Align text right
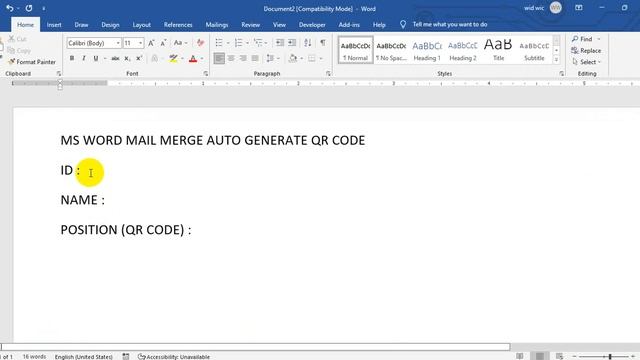The height and width of the screenshot is (360, 640). click(x=243, y=59)
